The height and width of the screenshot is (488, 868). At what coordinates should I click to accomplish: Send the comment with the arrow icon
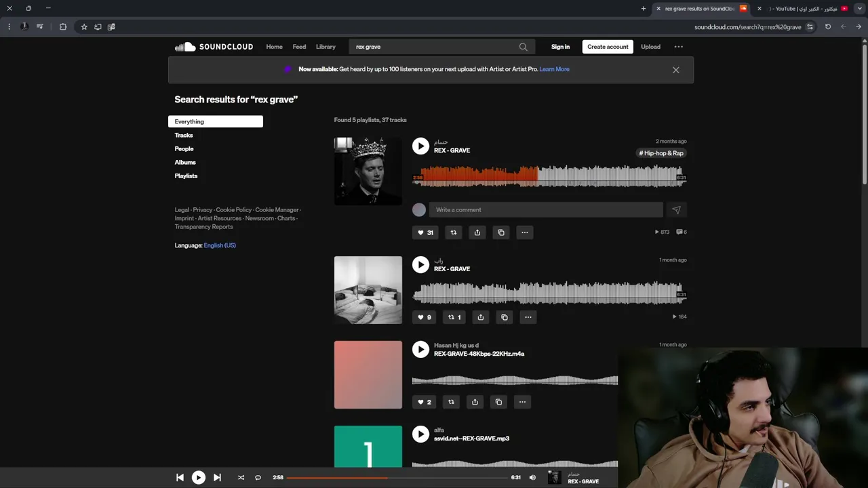click(x=676, y=210)
